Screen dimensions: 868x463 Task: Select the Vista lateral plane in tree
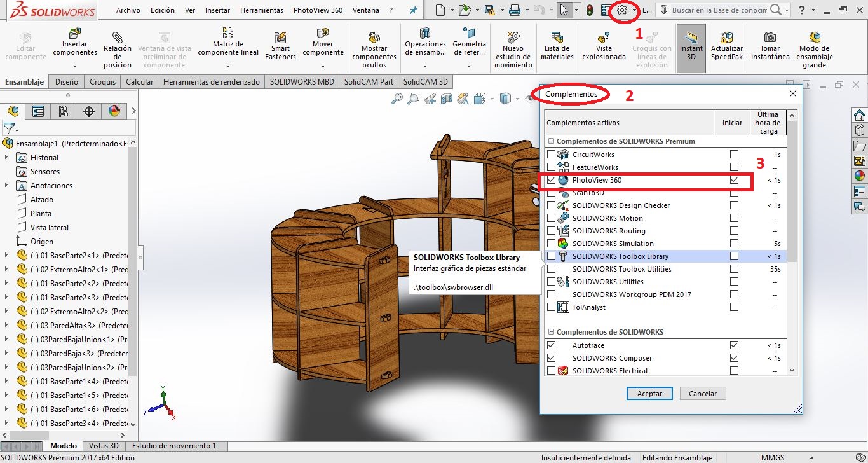pos(50,228)
